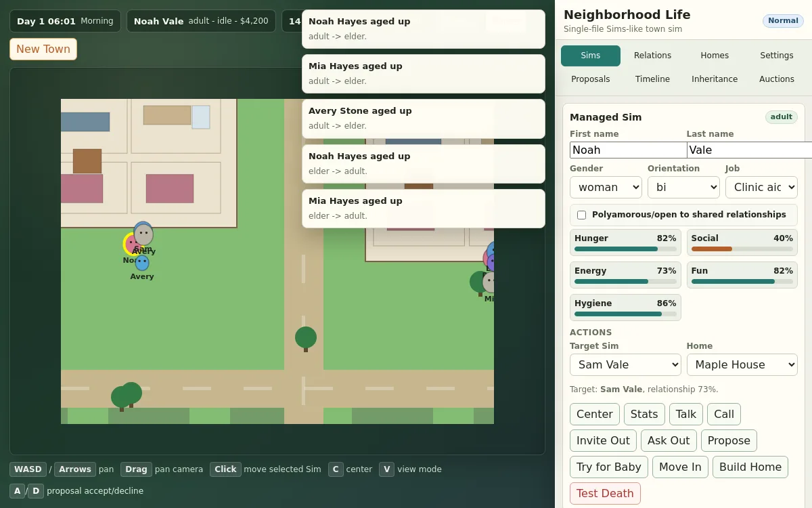Click the pair of trees by the bottom road
Viewport: 812px width, 508px height.
(x=127, y=396)
